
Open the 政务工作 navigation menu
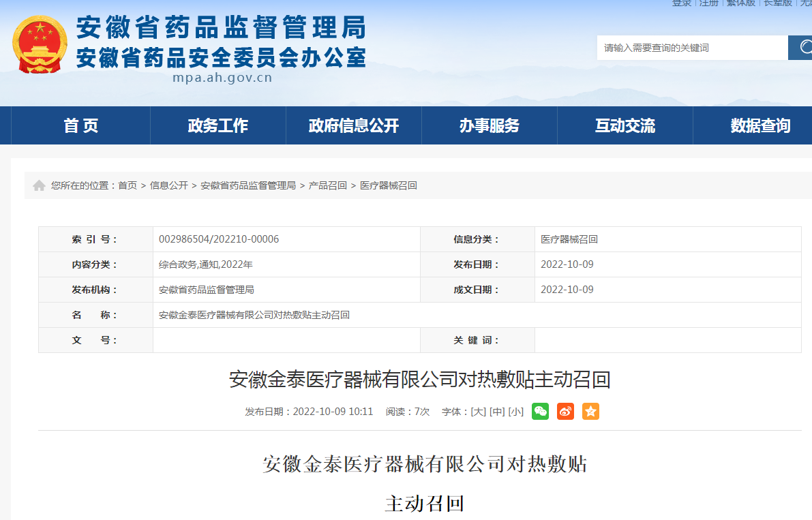pyautogui.click(x=218, y=125)
